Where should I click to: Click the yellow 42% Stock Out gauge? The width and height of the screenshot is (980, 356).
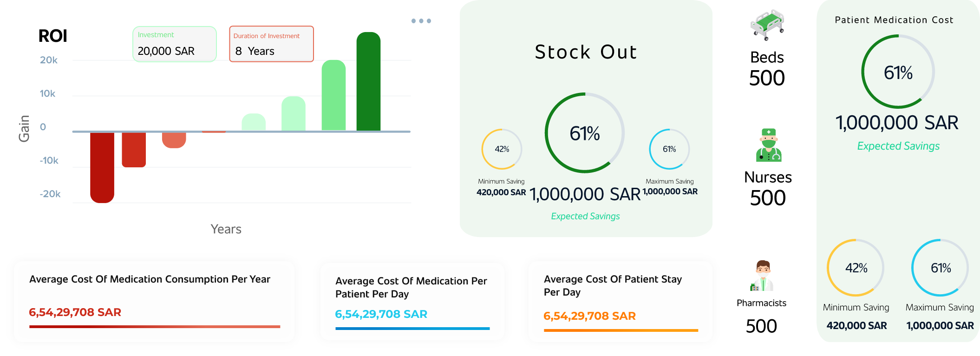(x=502, y=149)
